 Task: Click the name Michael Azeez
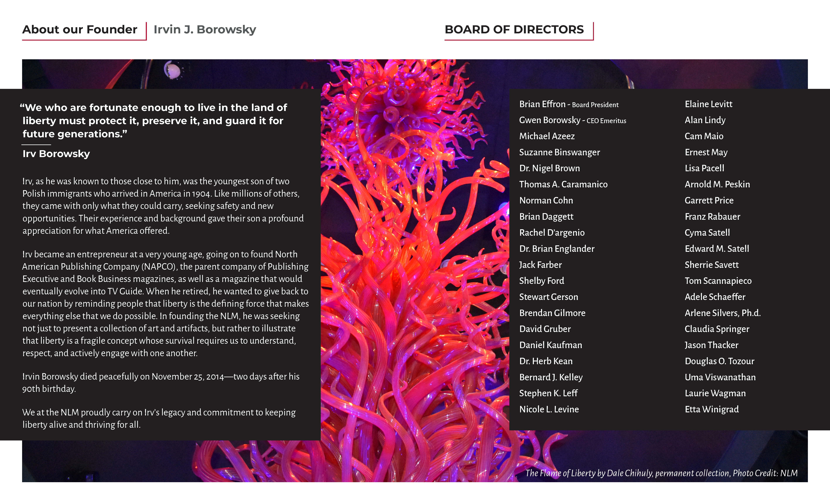pyautogui.click(x=547, y=136)
